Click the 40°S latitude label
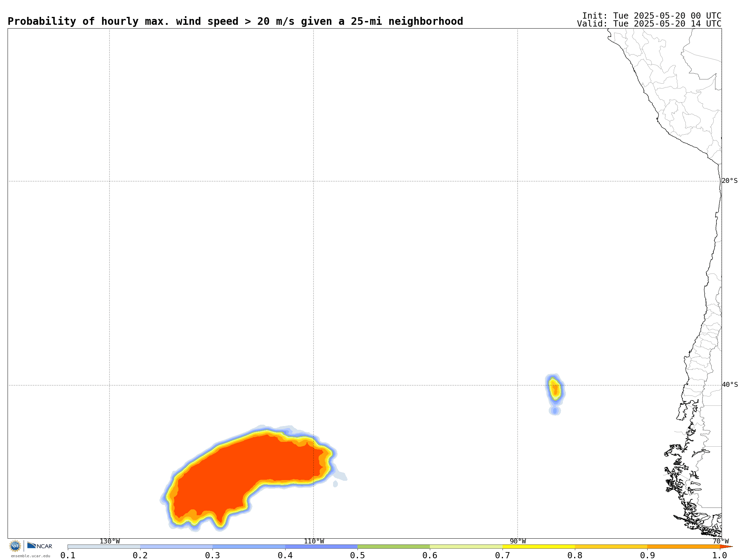The image size is (744, 560). [x=730, y=385]
